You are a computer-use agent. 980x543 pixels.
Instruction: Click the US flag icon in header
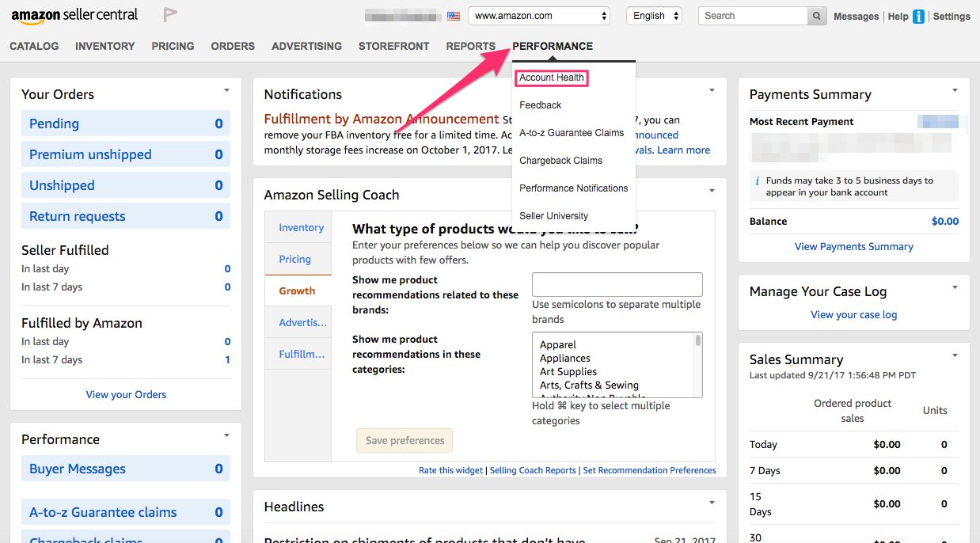click(454, 16)
